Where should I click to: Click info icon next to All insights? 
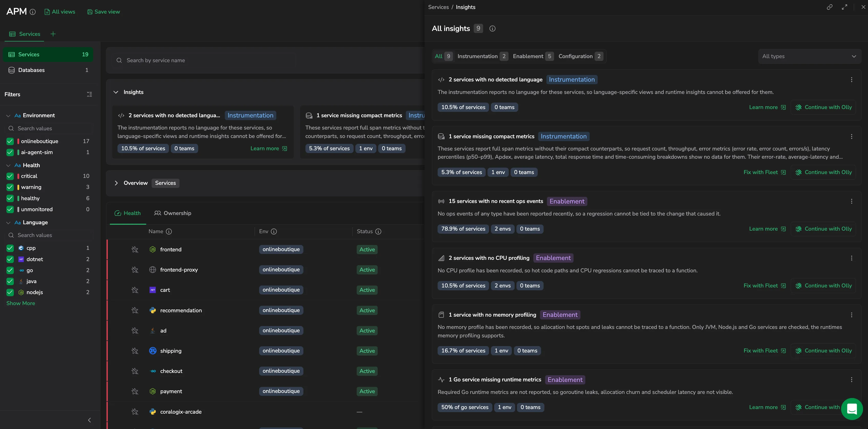tap(492, 29)
